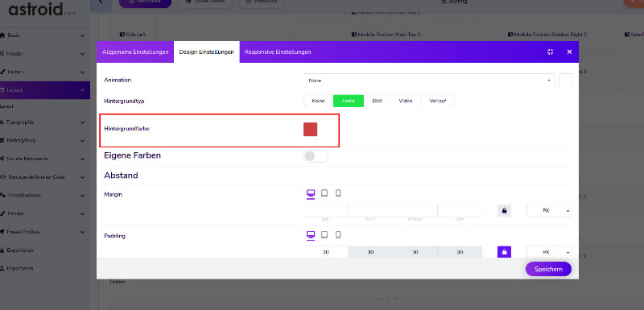Screen dimensions: 644x310
Task: Set Hintergrundtyp to Video
Action: point(406,101)
